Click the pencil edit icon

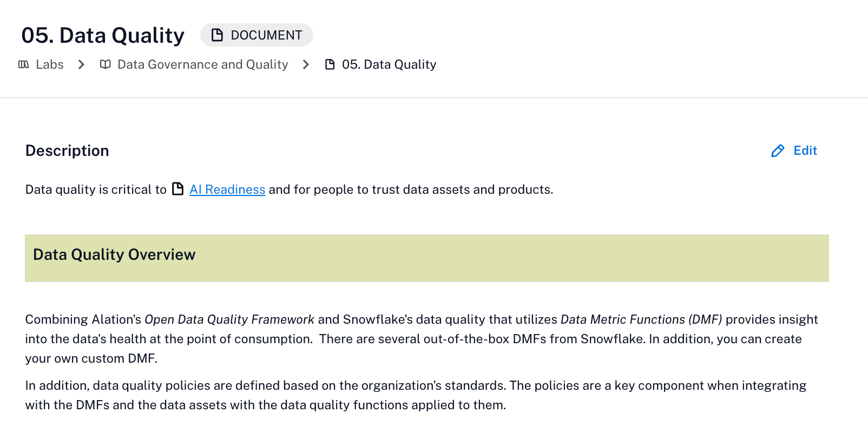[x=778, y=150]
